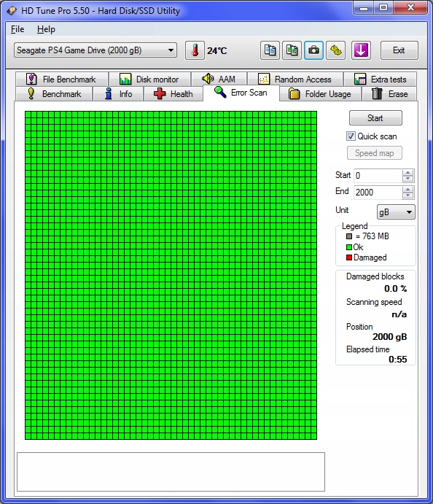Switch to the Benchmark tab

pos(54,94)
